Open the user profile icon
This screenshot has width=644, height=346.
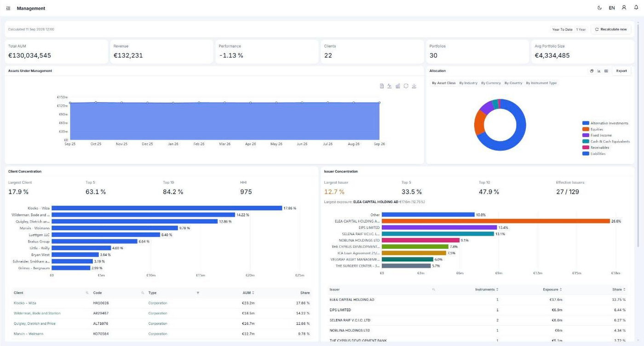(x=624, y=8)
